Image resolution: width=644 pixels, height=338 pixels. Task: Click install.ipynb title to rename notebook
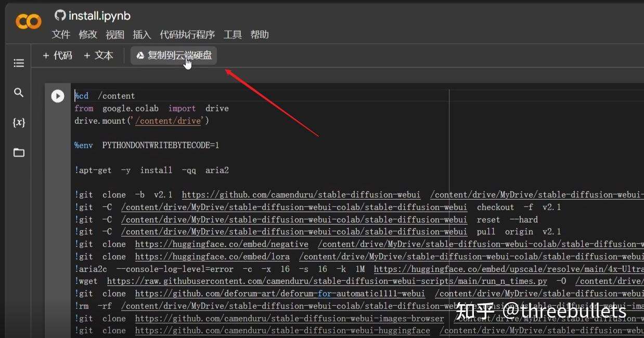(x=99, y=15)
